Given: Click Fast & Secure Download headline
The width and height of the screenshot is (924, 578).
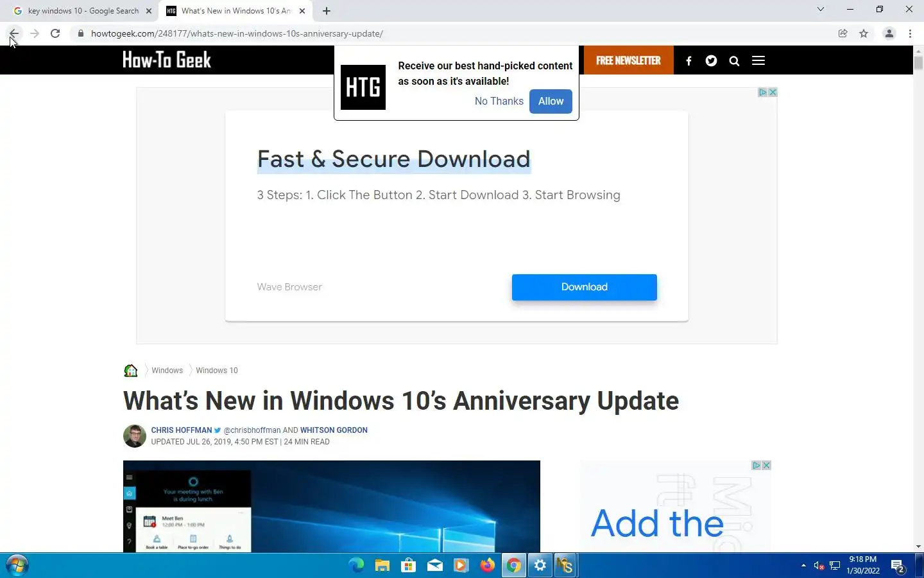Looking at the screenshot, I should pyautogui.click(x=394, y=159).
